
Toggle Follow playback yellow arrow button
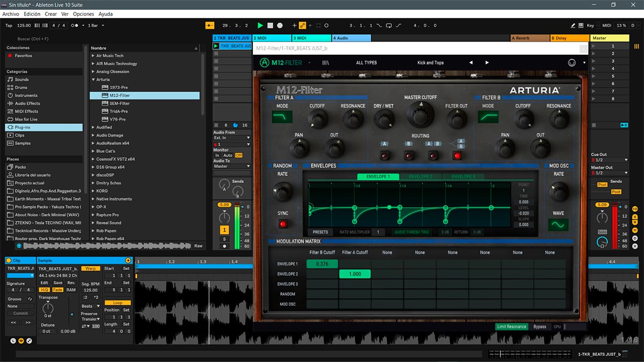[210, 25]
